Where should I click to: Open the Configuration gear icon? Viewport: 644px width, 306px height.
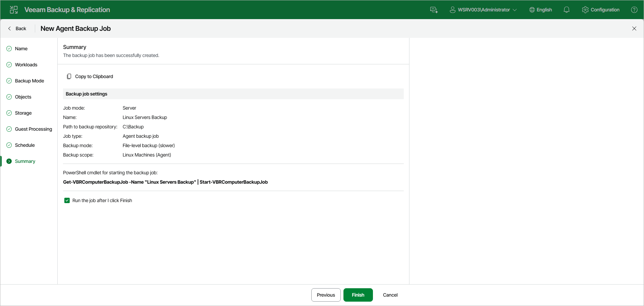point(585,10)
